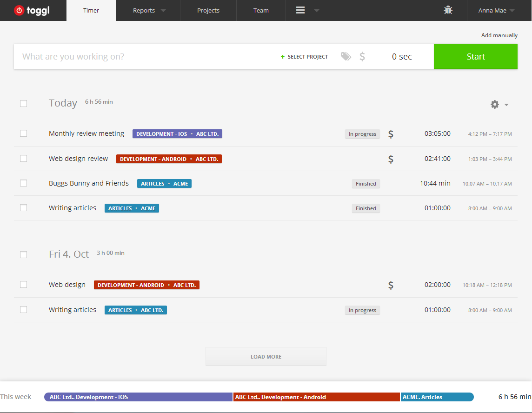Viewport: 532px width, 413px height.
Task: Check Today's Writing articles entry
Action: click(23, 208)
